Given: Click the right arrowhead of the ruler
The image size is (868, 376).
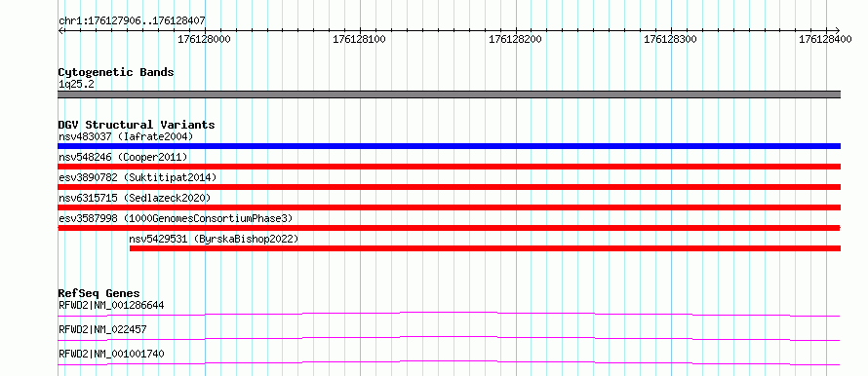Looking at the screenshot, I should 837,30.
